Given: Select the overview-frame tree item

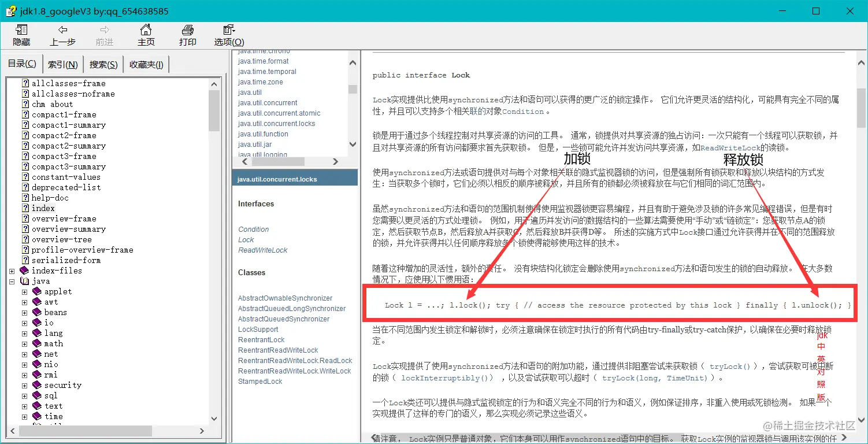Looking at the screenshot, I should coord(64,219).
